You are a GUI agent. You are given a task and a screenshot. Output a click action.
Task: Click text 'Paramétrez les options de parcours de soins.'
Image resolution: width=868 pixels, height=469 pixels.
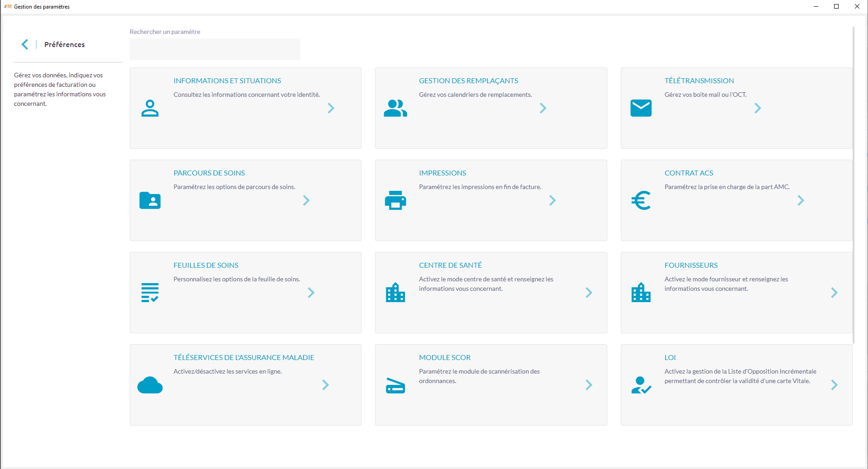click(235, 187)
